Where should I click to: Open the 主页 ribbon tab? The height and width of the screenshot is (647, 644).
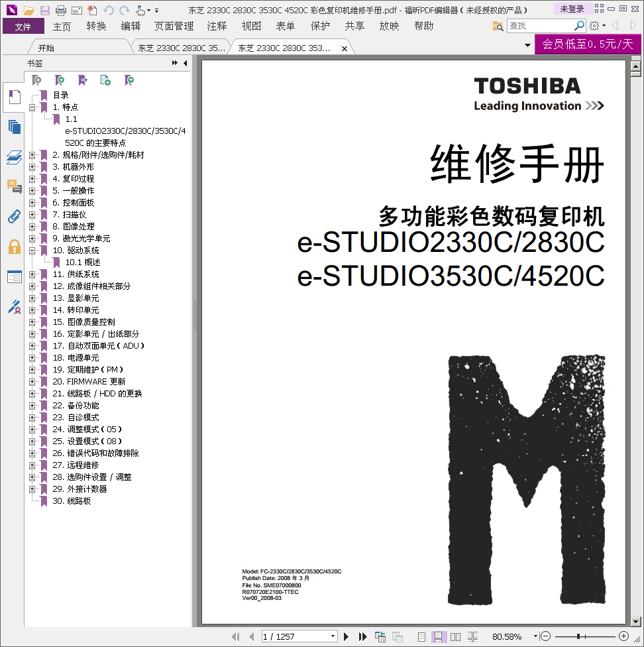62,27
